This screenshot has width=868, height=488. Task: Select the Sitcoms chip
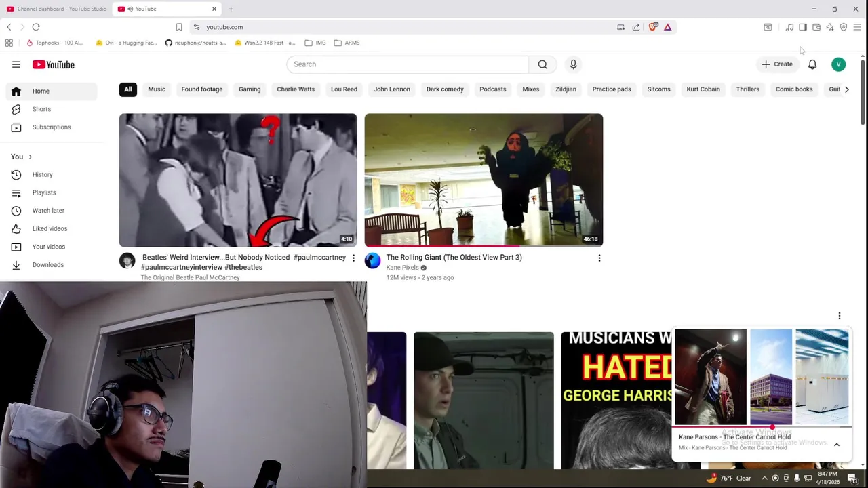pyautogui.click(x=658, y=89)
